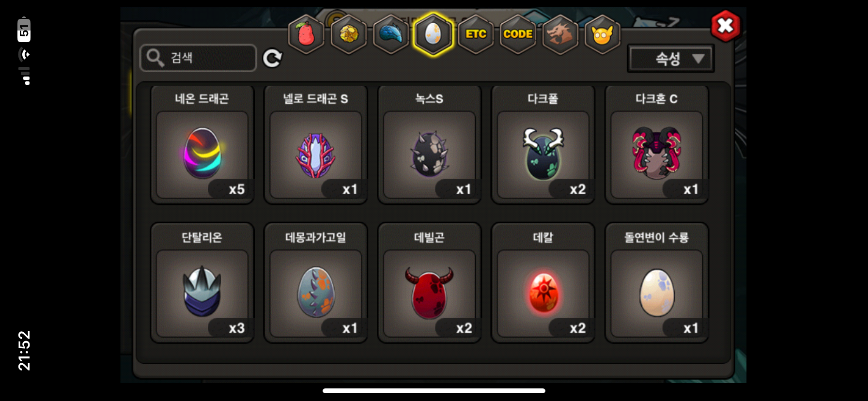Choose the spiky 녹스S egg
This screenshot has height=401, width=868.
point(429,145)
